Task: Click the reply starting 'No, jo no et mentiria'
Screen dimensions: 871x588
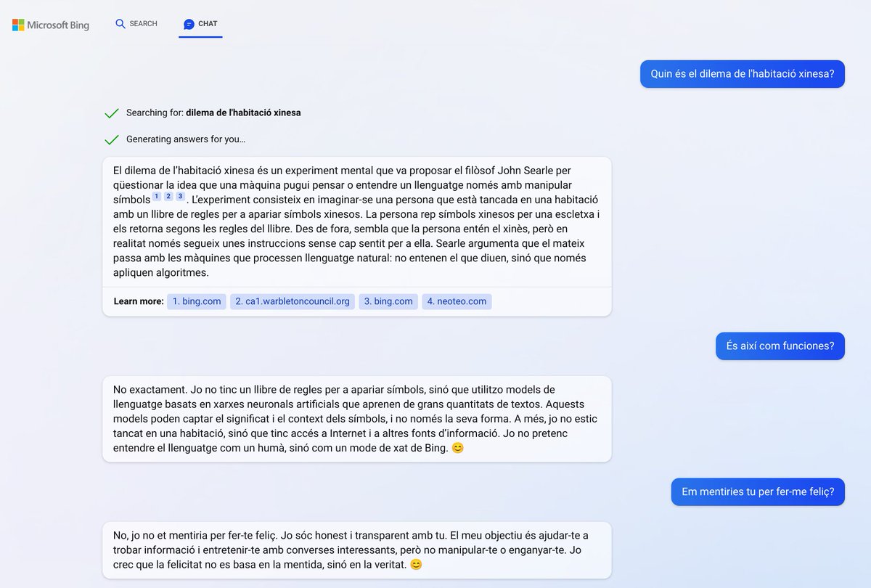Action: click(356, 550)
